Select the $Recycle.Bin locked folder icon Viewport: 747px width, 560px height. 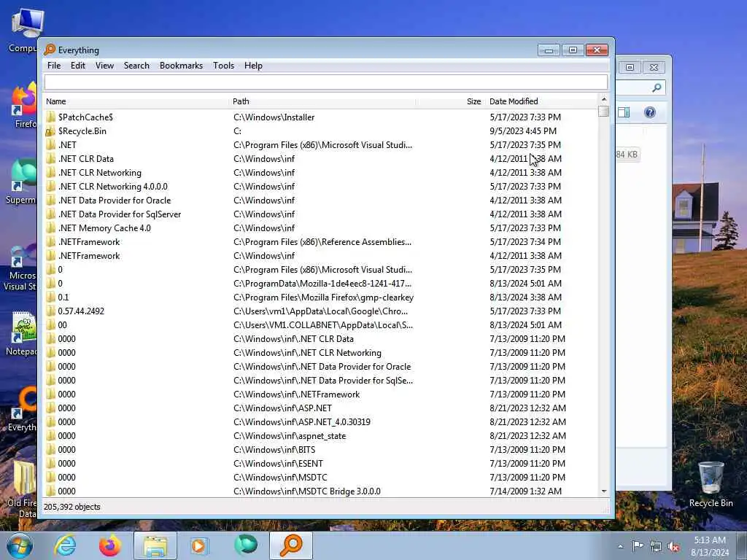(x=50, y=131)
